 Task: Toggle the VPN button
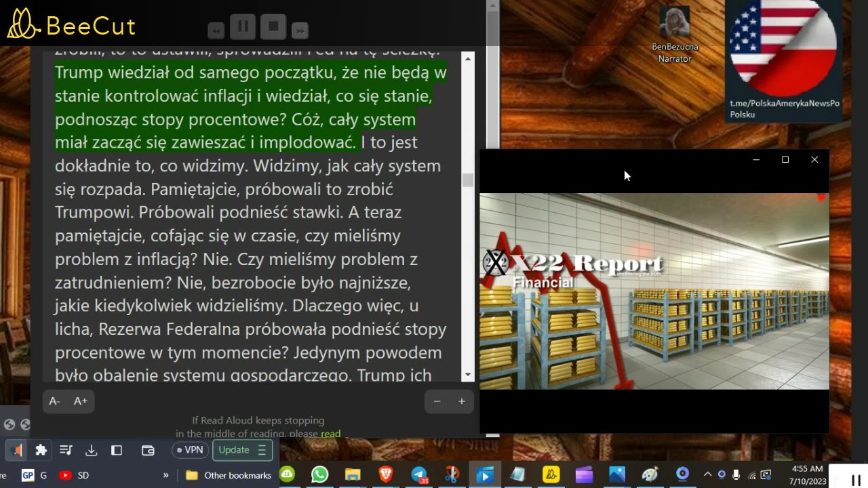click(x=190, y=450)
